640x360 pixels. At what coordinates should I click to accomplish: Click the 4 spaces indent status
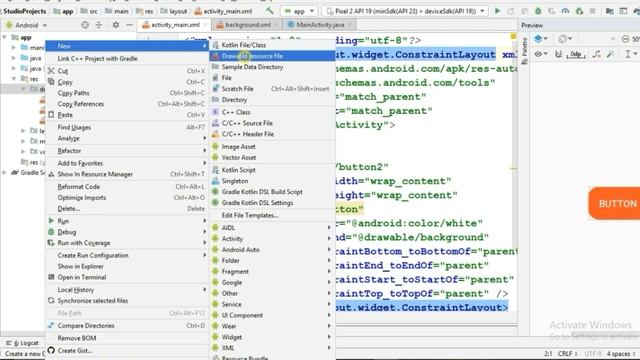click(620, 353)
